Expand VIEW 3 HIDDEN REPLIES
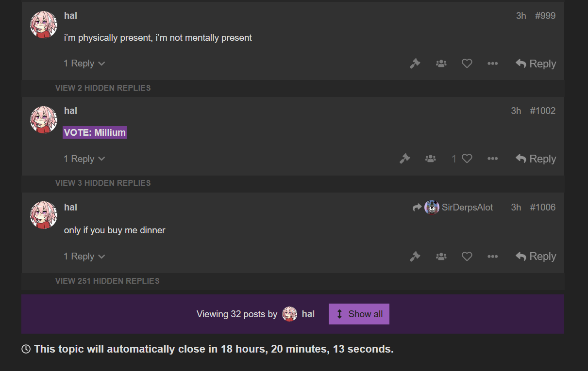588x371 pixels. coord(103,183)
